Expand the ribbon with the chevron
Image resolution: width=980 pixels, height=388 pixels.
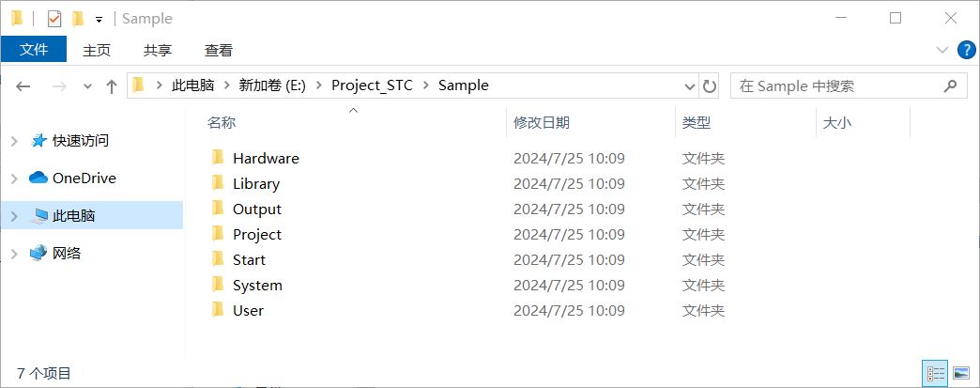pyautogui.click(x=942, y=50)
